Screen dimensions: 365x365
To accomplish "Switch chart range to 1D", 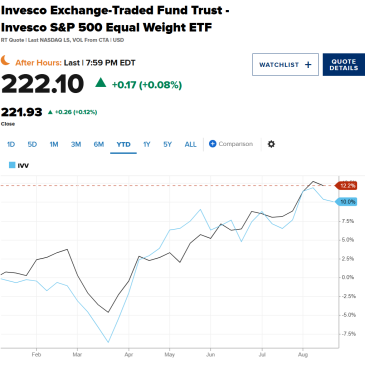I will 11,144.
